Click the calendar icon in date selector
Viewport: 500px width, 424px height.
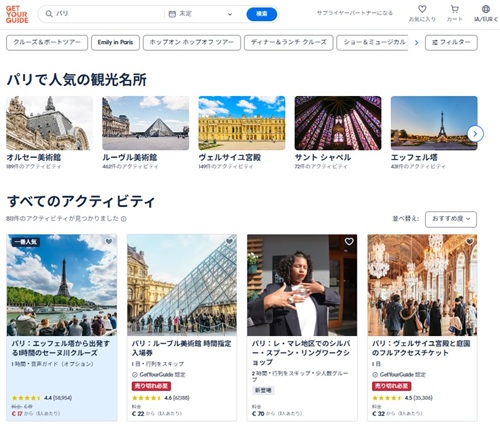pyautogui.click(x=172, y=14)
